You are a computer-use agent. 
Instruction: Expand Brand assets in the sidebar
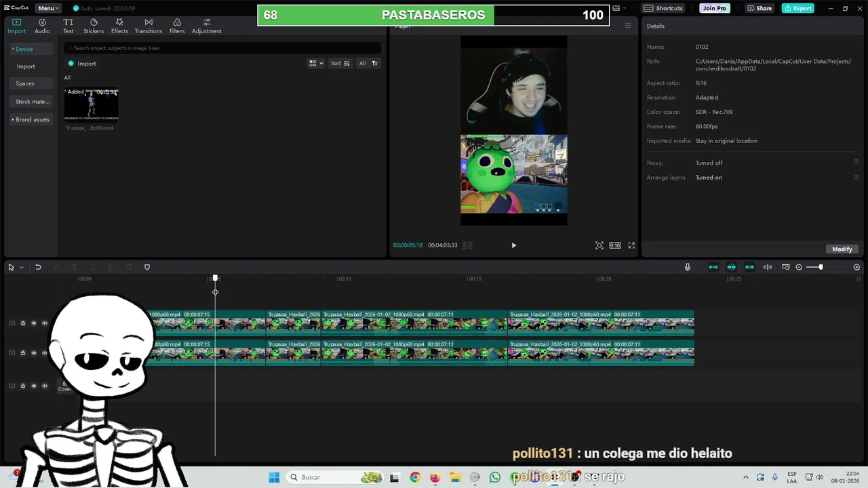(x=31, y=119)
